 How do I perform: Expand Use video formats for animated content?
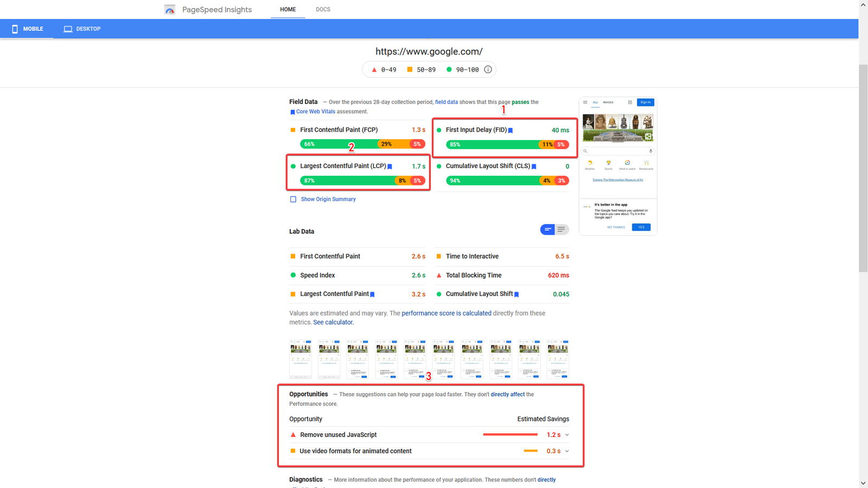pyautogui.click(x=567, y=451)
